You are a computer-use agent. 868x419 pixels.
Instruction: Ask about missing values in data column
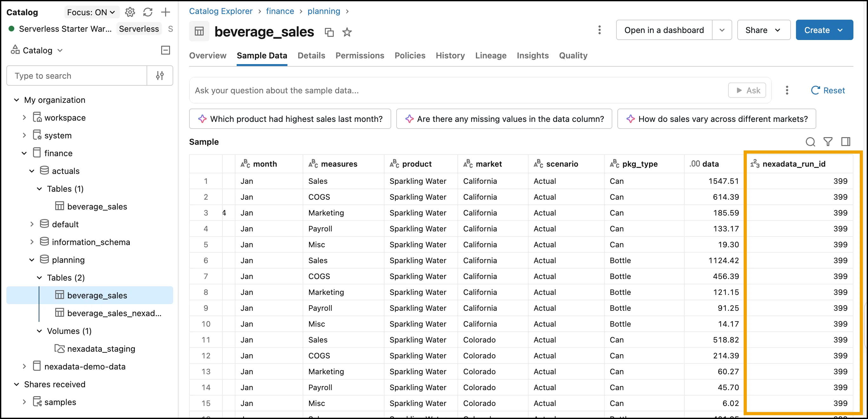click(504, 119)
